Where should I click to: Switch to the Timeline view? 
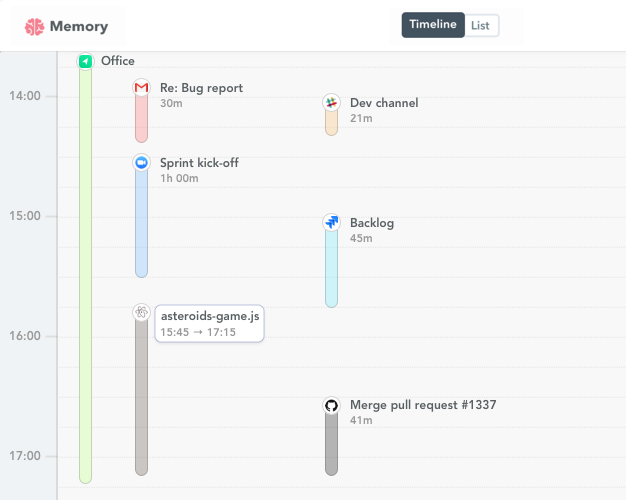point(433,25)
